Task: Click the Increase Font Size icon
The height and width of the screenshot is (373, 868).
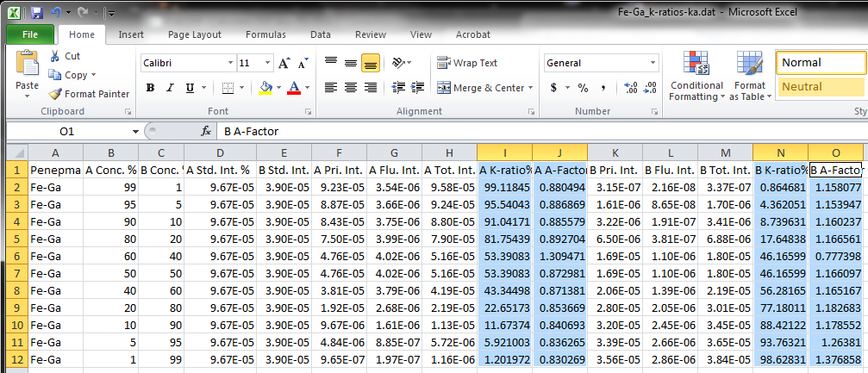Action: [x=284, y=64]
